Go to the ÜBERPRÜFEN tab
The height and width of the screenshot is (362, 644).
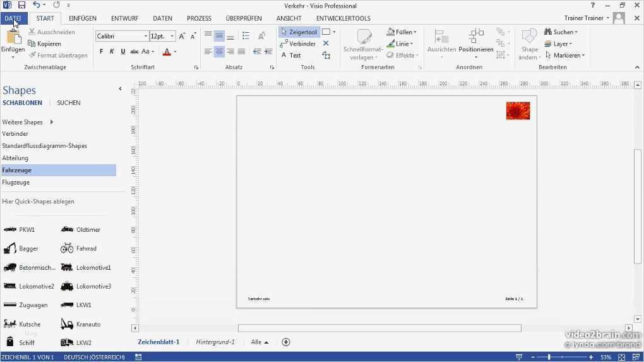tap(244, 18)
